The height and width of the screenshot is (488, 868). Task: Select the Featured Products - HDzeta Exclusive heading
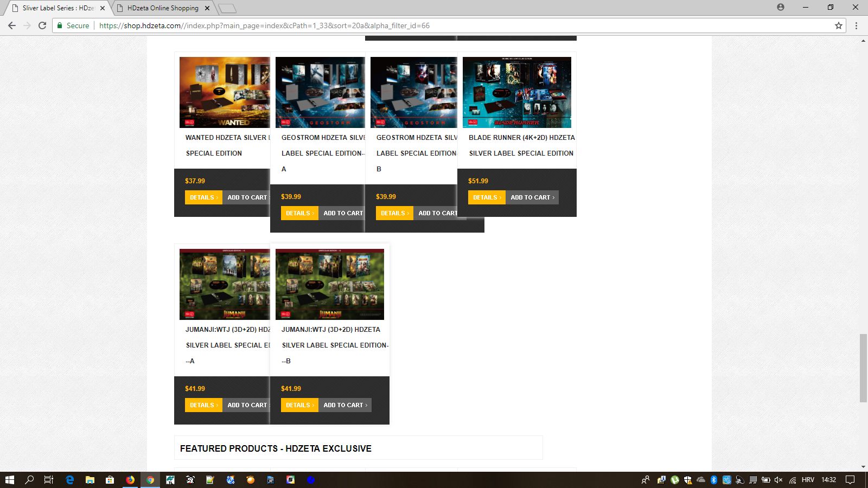tap(276, 448)
